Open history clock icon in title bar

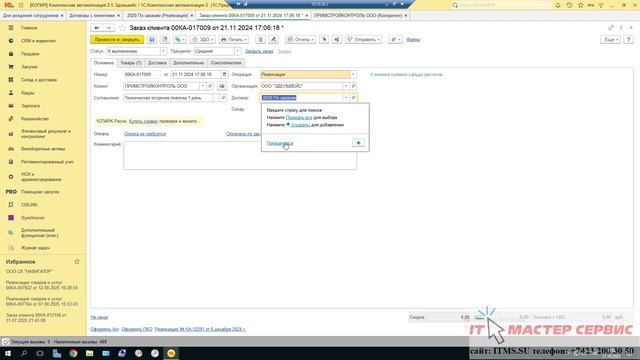[569, 5]
